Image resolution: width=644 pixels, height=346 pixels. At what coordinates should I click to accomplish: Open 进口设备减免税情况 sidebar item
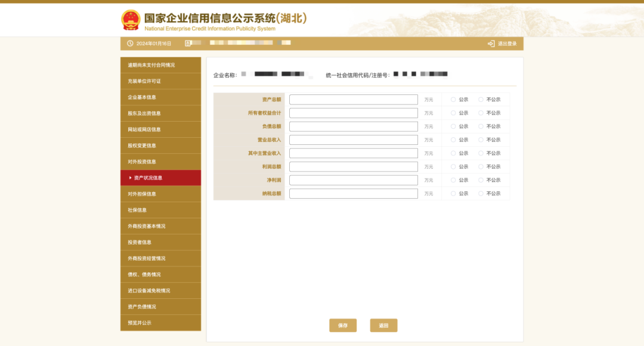pos(160,291)
